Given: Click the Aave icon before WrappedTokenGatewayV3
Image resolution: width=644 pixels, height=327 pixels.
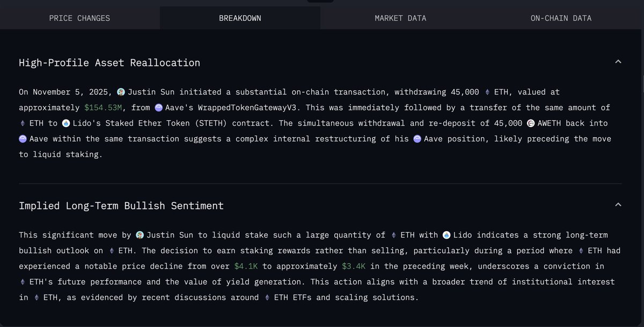Looking at the screenshot, I should [158, 108].
